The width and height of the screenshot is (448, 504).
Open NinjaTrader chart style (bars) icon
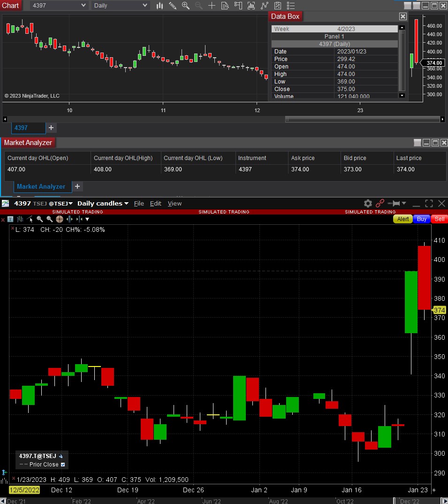pyautogui.click(x=159, y=6)
